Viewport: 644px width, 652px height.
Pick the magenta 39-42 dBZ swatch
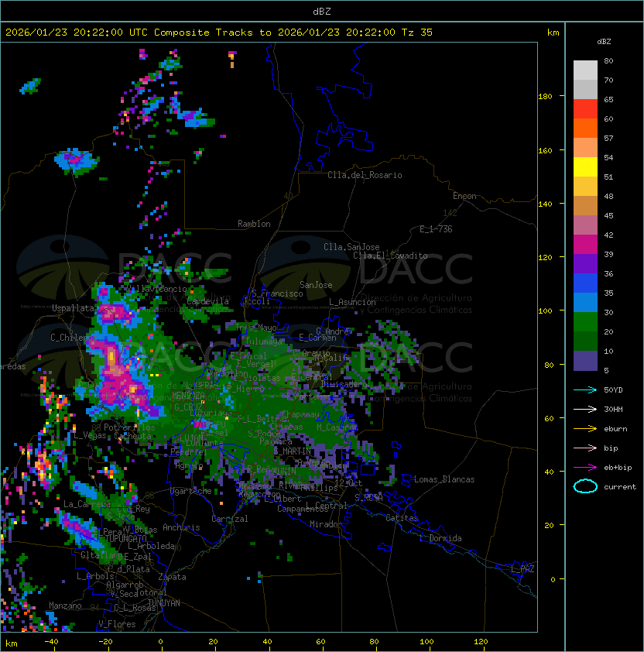585,245
